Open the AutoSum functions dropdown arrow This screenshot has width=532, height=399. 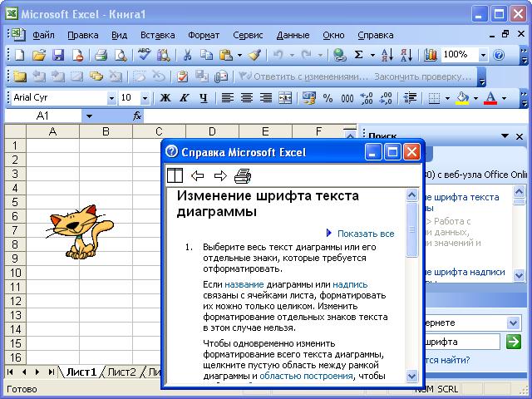pyautogui.click(x=372, y=55)
